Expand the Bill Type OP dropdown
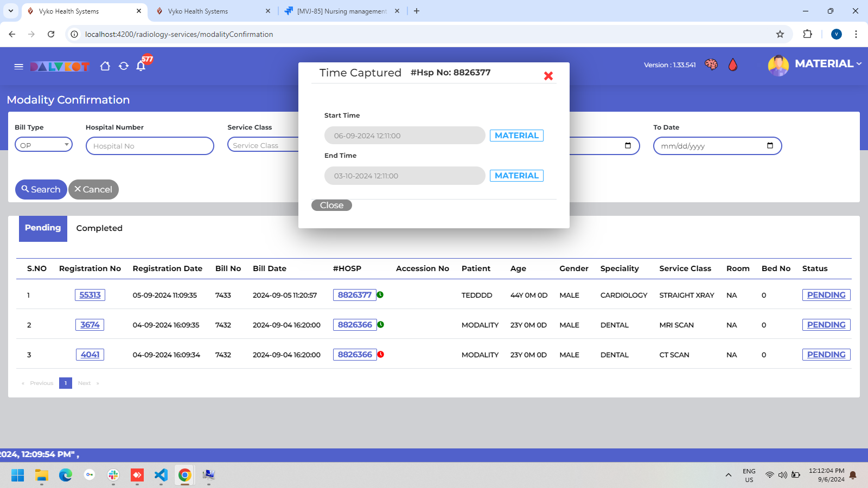Screen dimensions: 868x488 pos(43,145)
